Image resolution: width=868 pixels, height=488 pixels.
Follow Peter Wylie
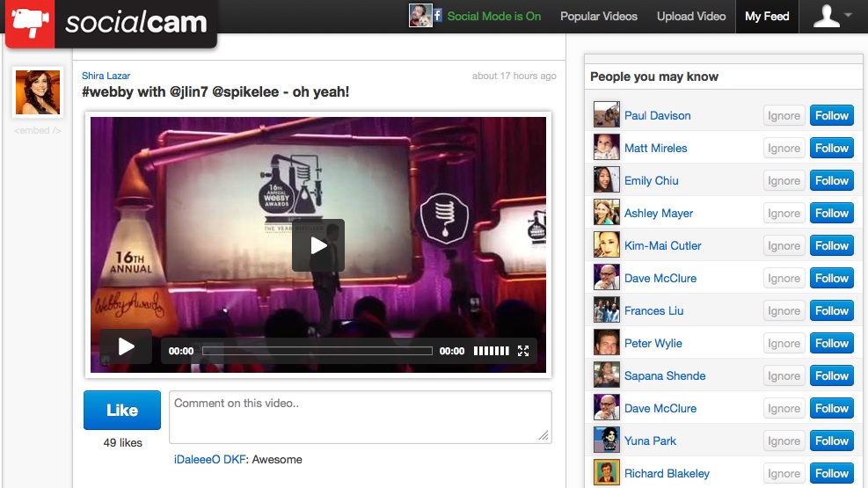pyautogui.click(x=831, y=344)
